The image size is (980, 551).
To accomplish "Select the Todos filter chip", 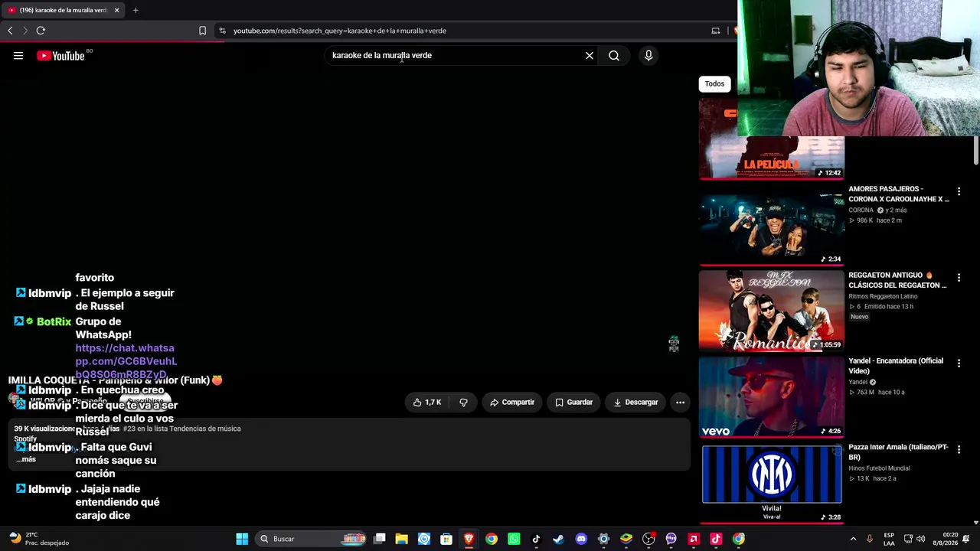I will 714,83.
